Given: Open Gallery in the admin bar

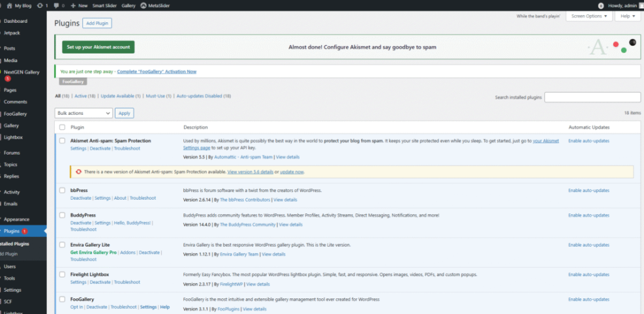Looking at the screenshot, I should 129,6.
